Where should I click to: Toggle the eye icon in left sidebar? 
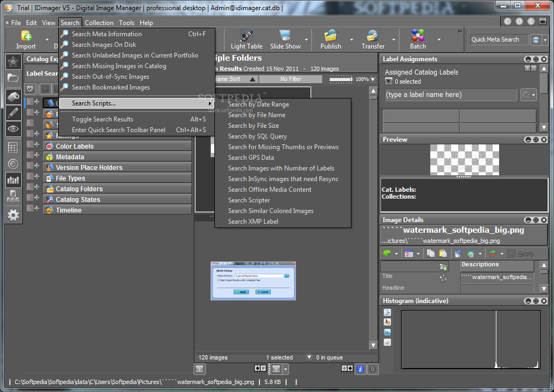13,129
